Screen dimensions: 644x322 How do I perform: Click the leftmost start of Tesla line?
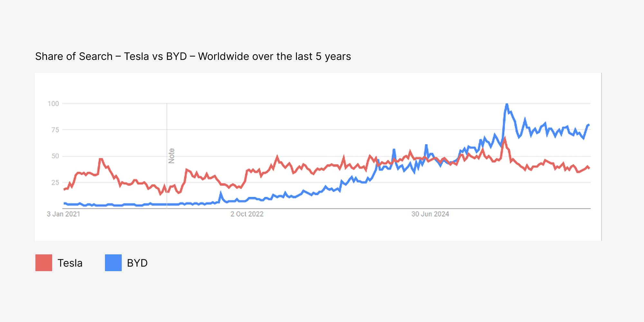pos(64,189)
